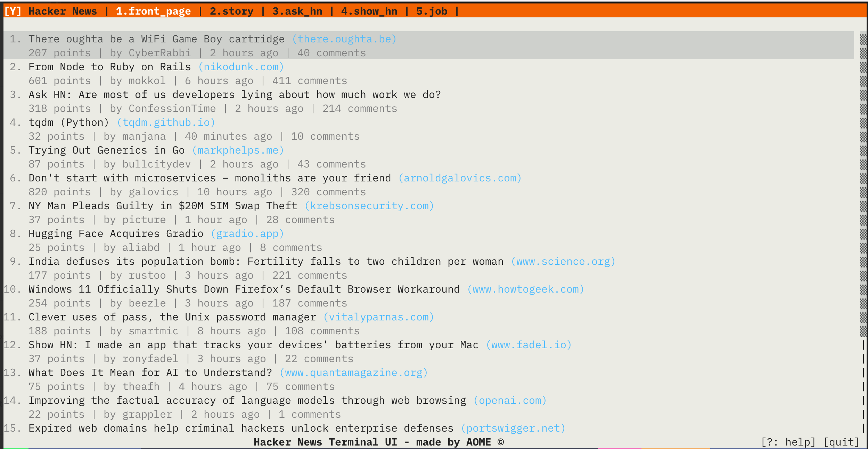Click the [?: help] button
Image resolution: width=868 pixels, height=449 pixels.
point(788,442)
